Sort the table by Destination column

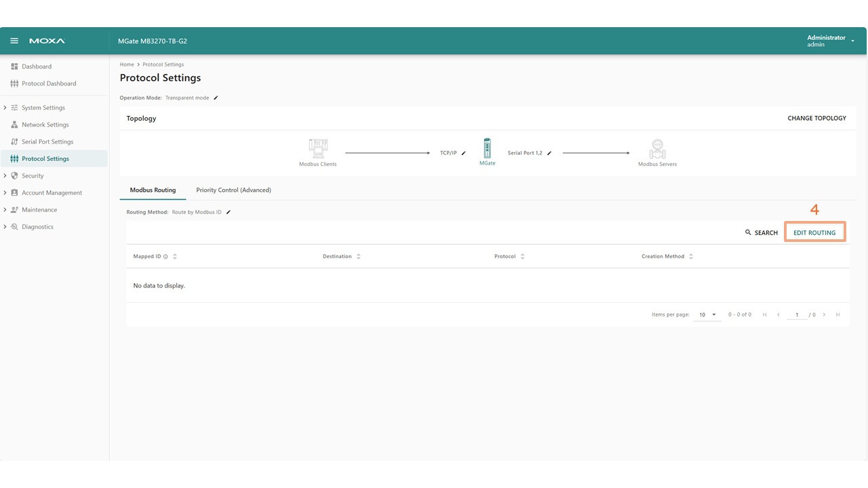coord(358,256)
